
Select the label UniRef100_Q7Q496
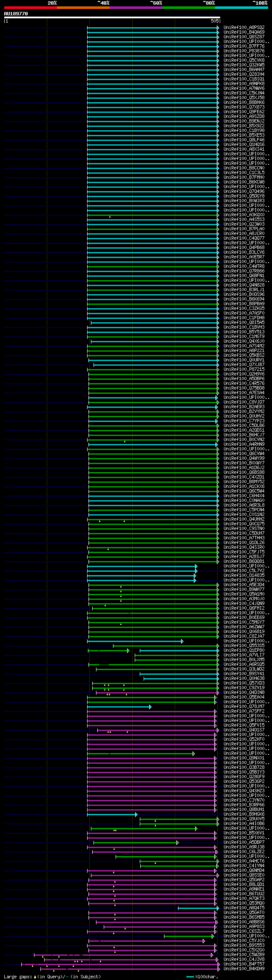[244, 192]
